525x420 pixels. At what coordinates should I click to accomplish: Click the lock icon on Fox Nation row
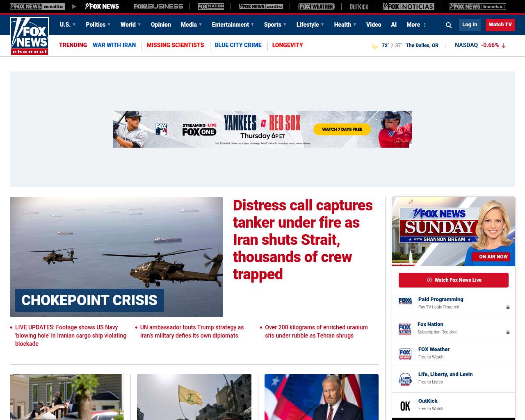[508, 332]
